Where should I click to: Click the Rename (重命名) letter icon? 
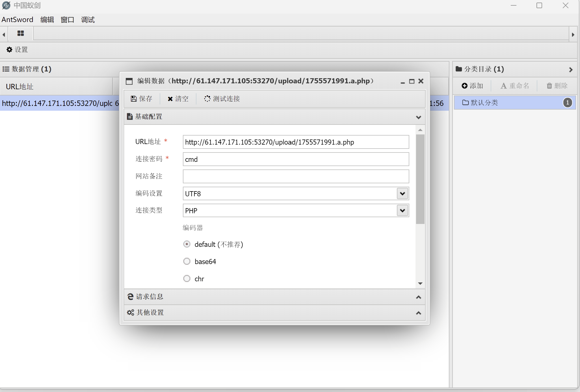(503, 86)
